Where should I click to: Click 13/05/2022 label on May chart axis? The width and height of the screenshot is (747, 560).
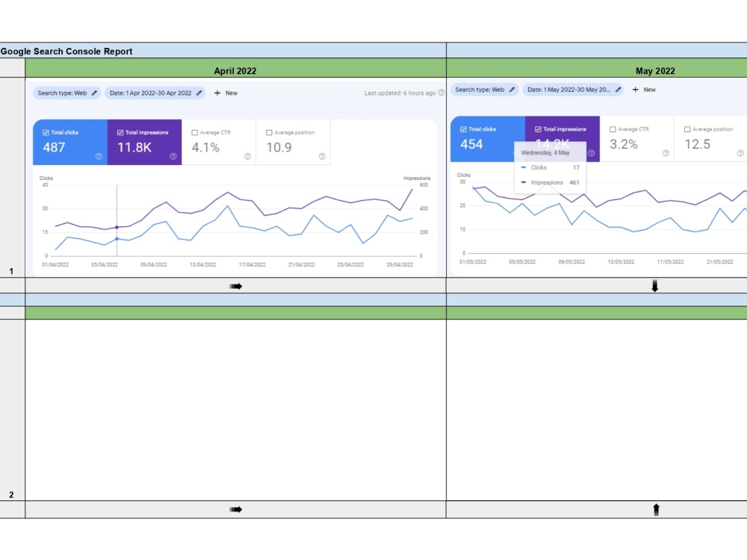tap(621, 262)
